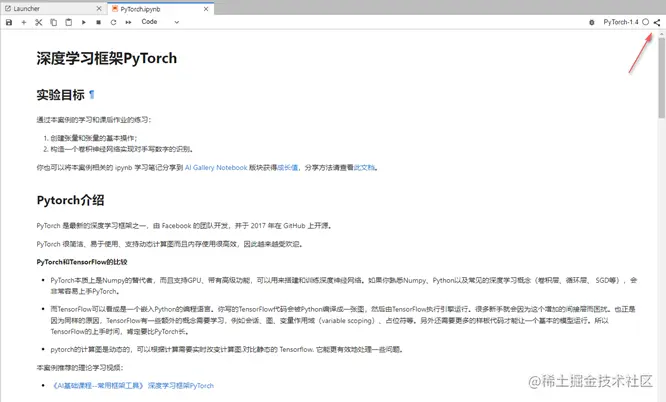Paste cell using the clipboard icon
The height and width of the screenshot is (402, 666).
pyautogui.click(x=68, y=22)
